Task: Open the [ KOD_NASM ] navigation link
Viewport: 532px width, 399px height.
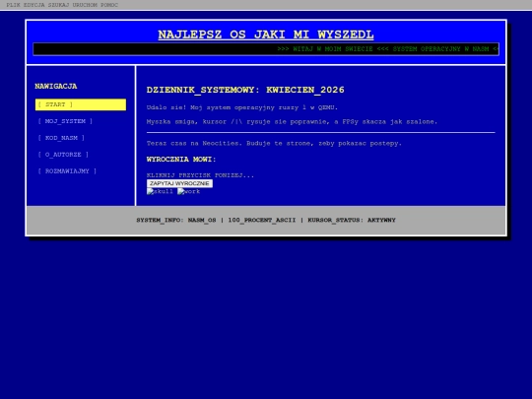Action: pyautogui.click(x=61, y=138)
